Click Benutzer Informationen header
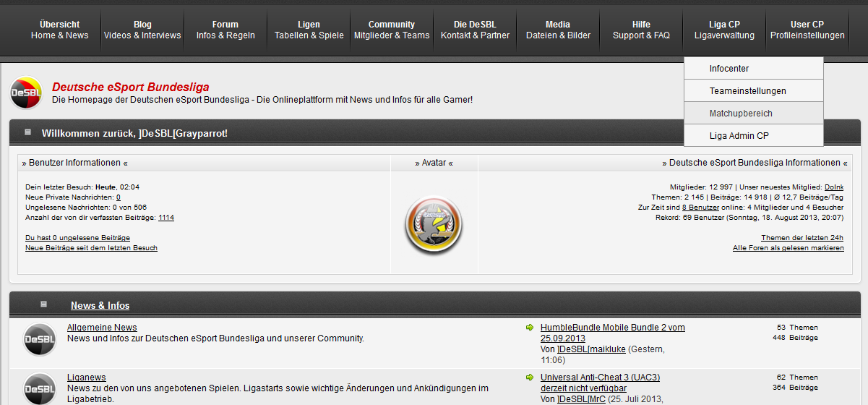This screenshot has width=868, height=405. pos(74,163)
